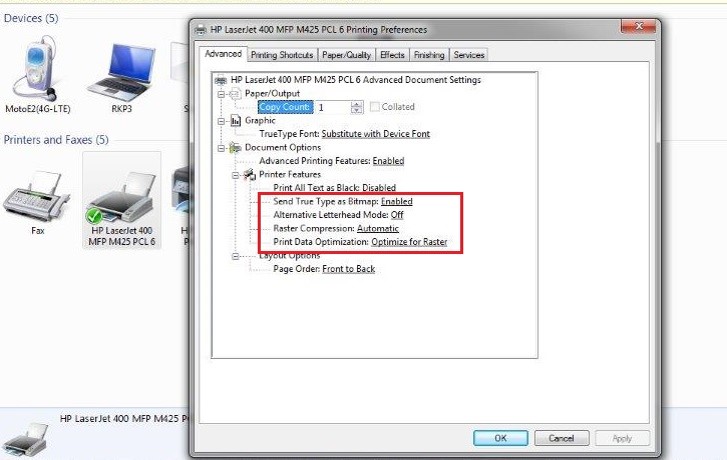Click the Document Options node icon
The width and height of the screenshot is (727, 460).
point(236,147)
